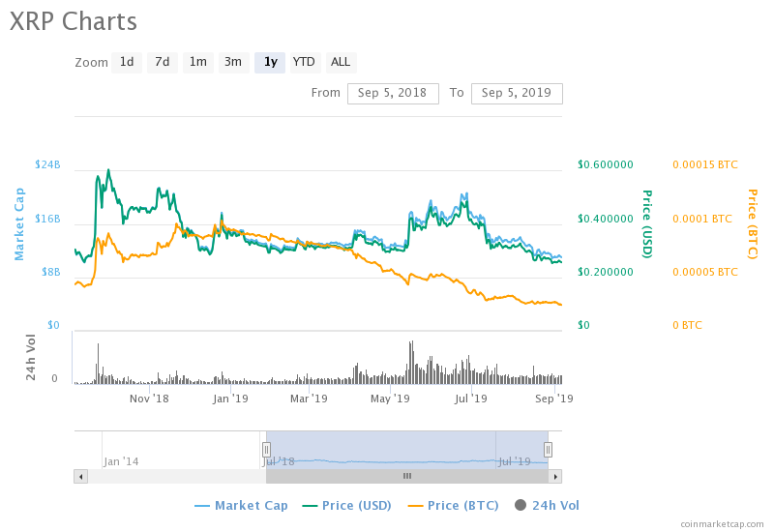This screenshot has width=774, height=532.
Task: Click the Sep '19 x-axis label
Action: coord(553,399)
